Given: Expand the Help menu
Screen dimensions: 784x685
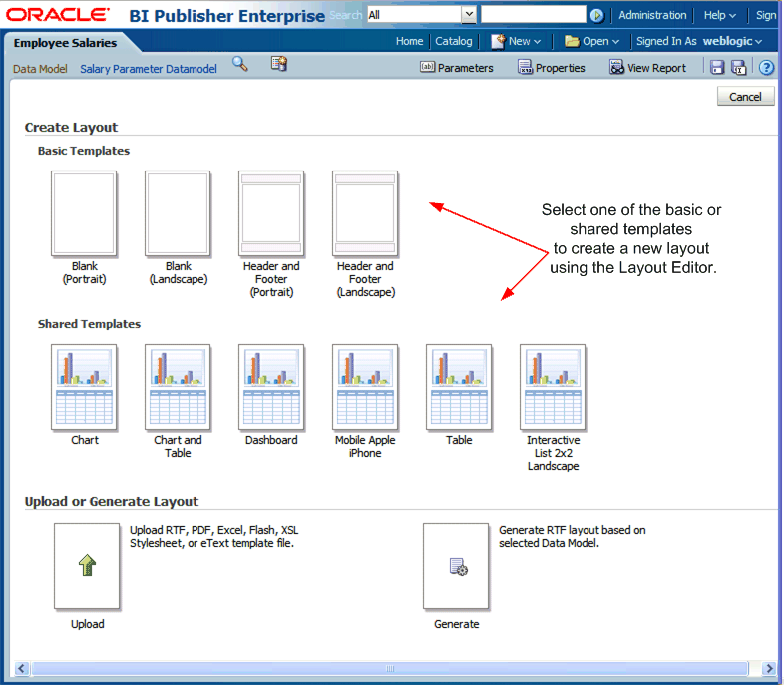Looking at the screenshot, I should pos(720,16).
